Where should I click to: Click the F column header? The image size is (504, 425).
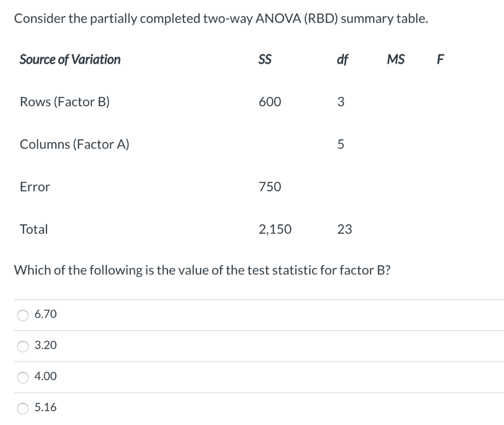point(441,60)
